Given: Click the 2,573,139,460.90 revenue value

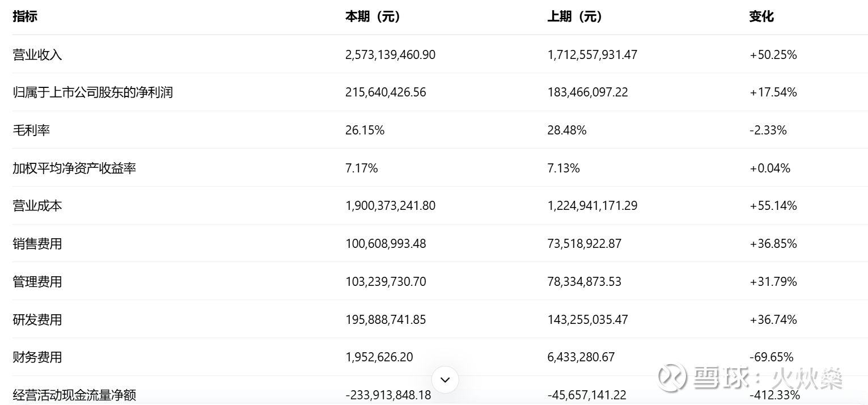Looking at the screenshot, I should coord(390,54).
